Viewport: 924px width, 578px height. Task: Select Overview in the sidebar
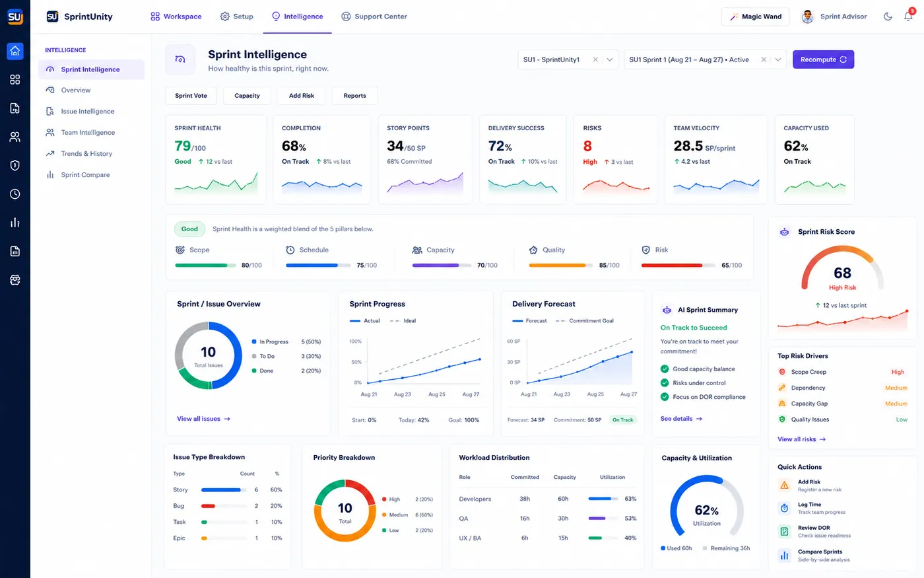[x=76, y=90]
